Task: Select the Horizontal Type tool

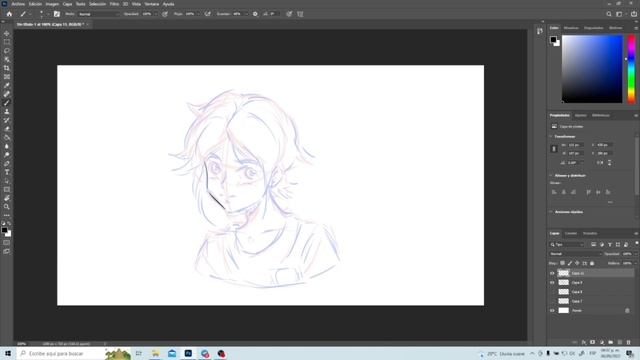Action: [7, 172]
